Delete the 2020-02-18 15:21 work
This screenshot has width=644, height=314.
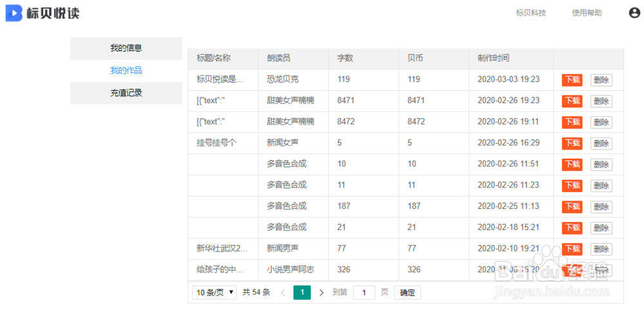pos(601,228)
